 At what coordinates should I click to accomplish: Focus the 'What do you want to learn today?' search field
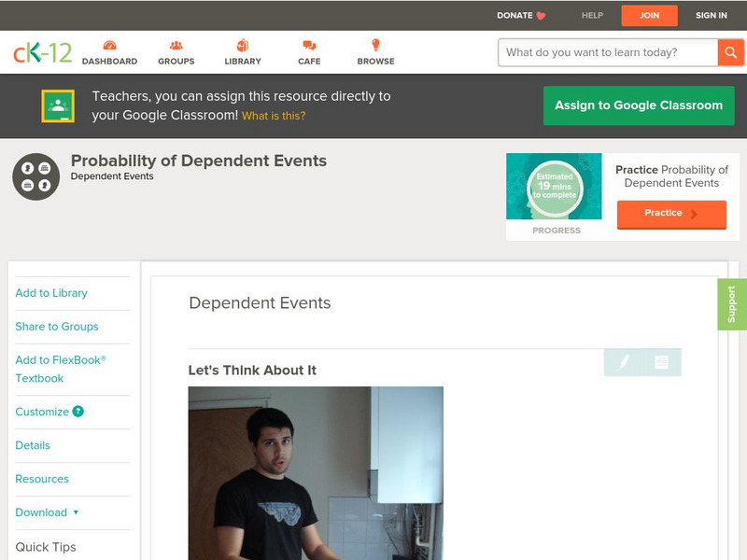pyautogui.click(x=608, y=52)
